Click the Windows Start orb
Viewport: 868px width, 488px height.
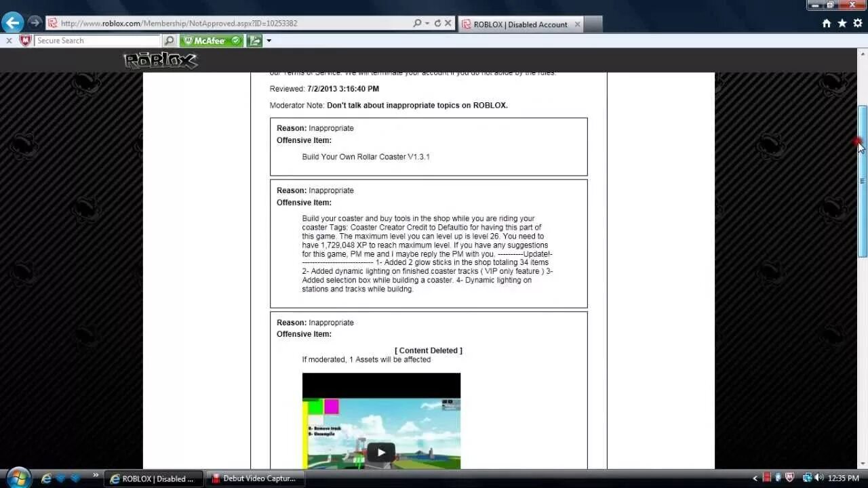pos(18,477)
